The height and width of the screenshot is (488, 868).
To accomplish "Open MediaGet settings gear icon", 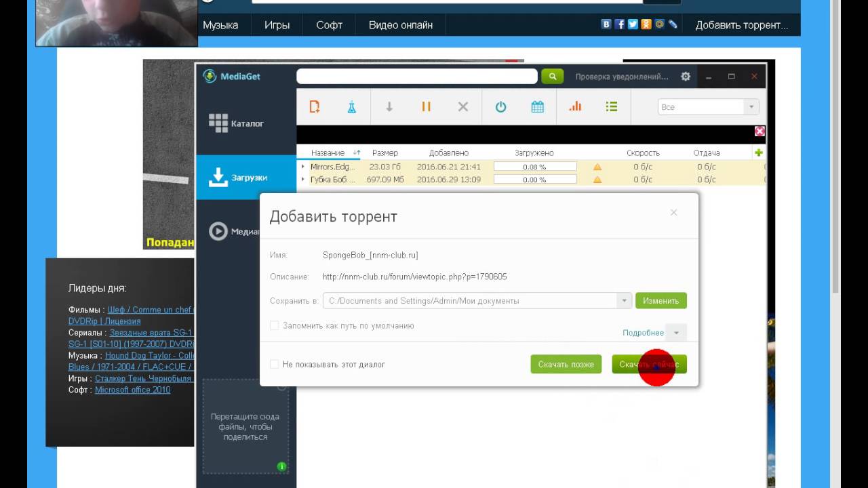I will click(x=686, y=77).
